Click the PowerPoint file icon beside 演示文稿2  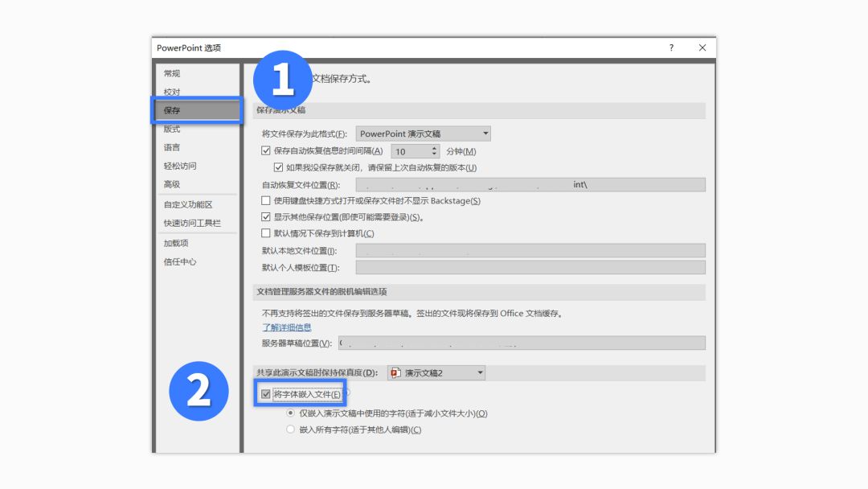(395, 372)
